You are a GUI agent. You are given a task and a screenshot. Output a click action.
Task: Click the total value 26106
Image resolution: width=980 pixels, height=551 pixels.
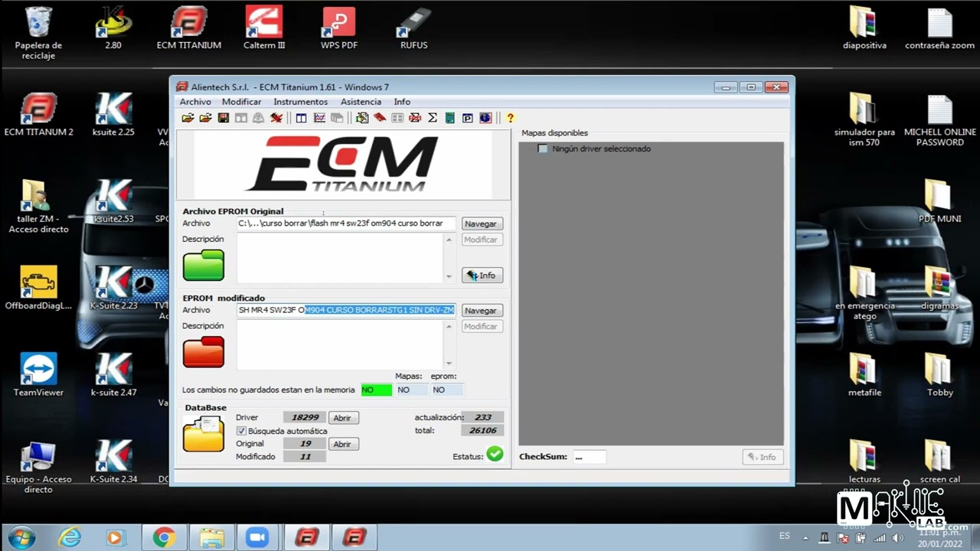[482, 430]
